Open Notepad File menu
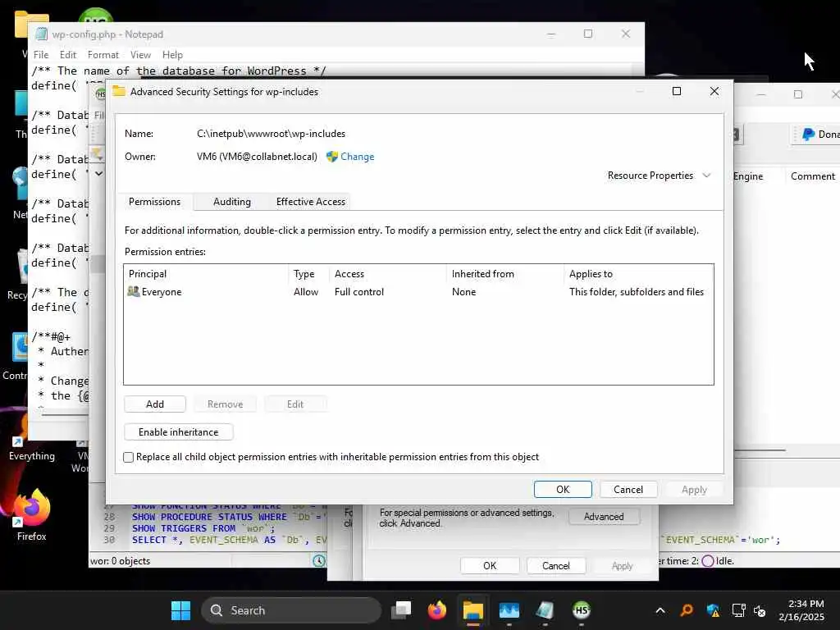This screenshot has height=630, width=840. (x=41, y=55)
